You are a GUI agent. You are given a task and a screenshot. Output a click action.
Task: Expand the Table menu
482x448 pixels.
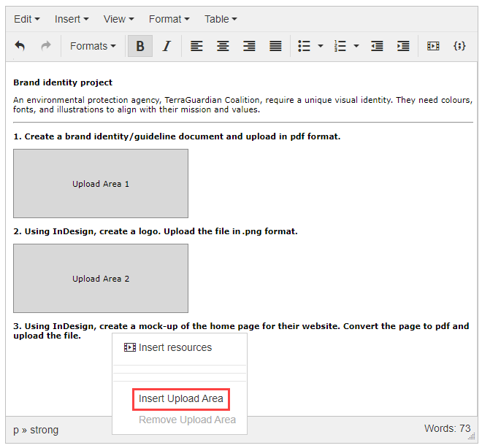click(220, 19)
